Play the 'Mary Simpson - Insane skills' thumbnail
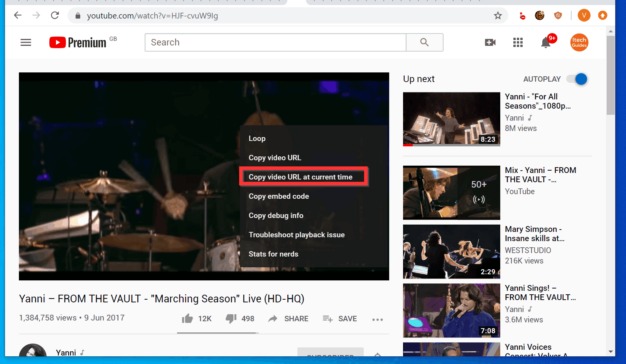This screenshot has height=364, width=626. tap(451, 252)
